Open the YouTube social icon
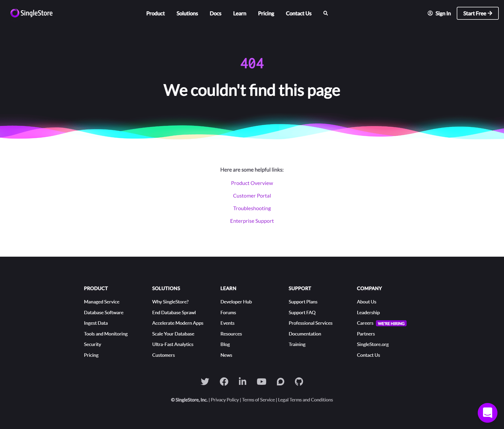The height and width of the screenshot is (429, 504). (261, 381)
